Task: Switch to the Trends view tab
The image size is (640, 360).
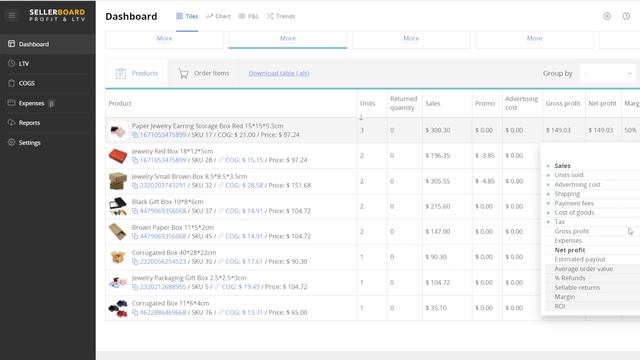Action: click(281, 16)
